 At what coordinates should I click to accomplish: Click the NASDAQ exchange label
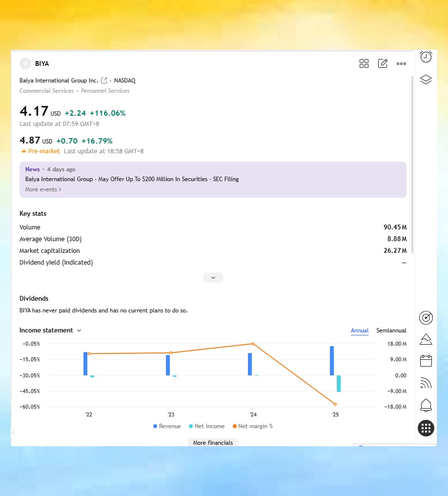pyautogui.click(x=124, y=81)
